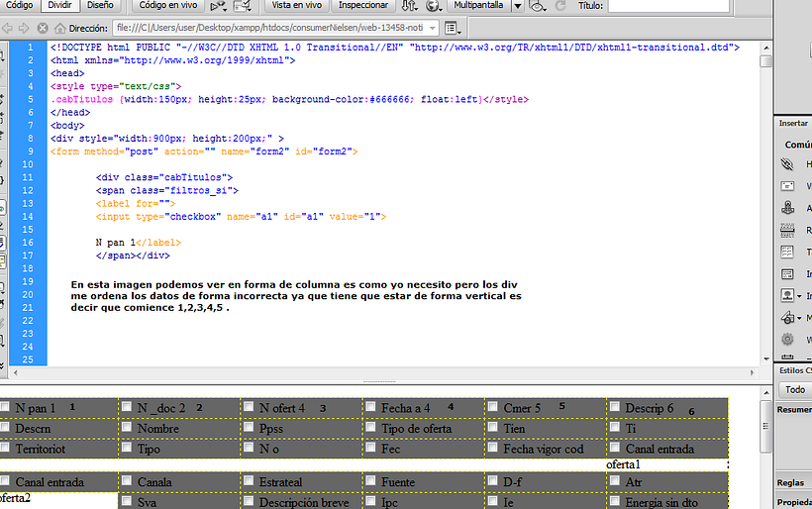Check the N _doc 2 checkbox

click(127, 406)
